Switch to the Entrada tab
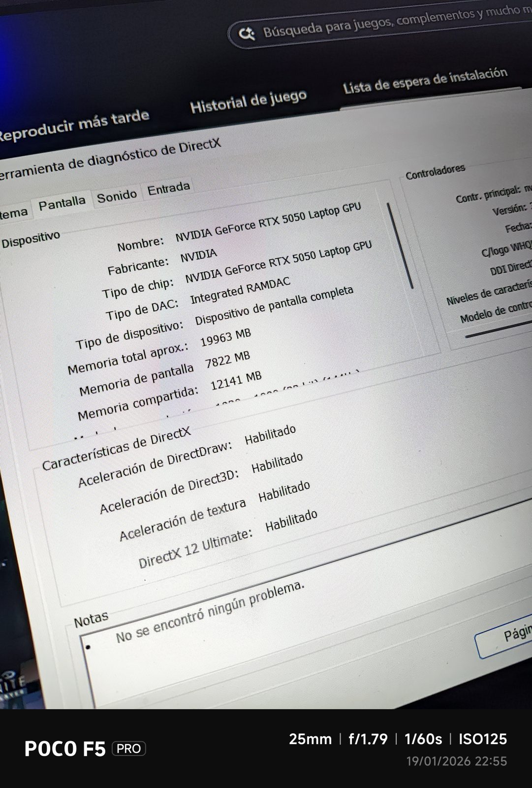 pyautogui.click(x=168, y=189)
